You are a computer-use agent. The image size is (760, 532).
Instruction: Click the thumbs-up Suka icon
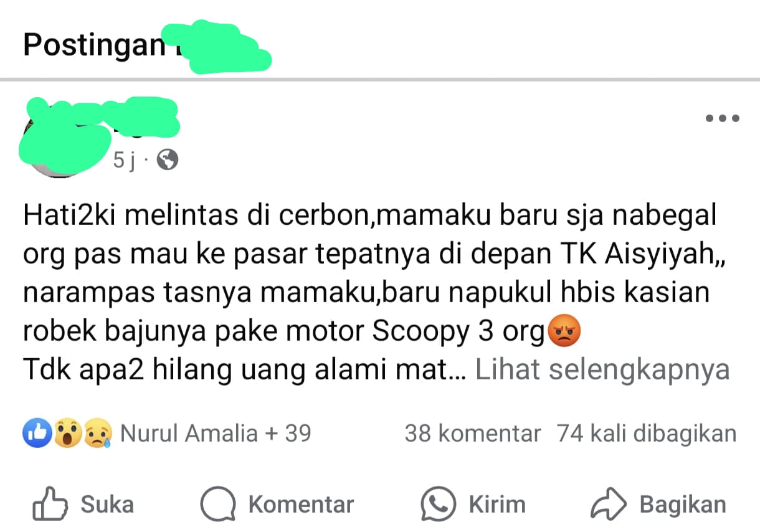click(50, 504)
